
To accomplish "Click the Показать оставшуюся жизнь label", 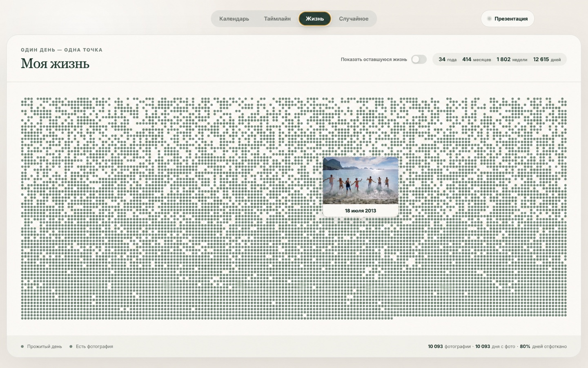I will 374,60.
